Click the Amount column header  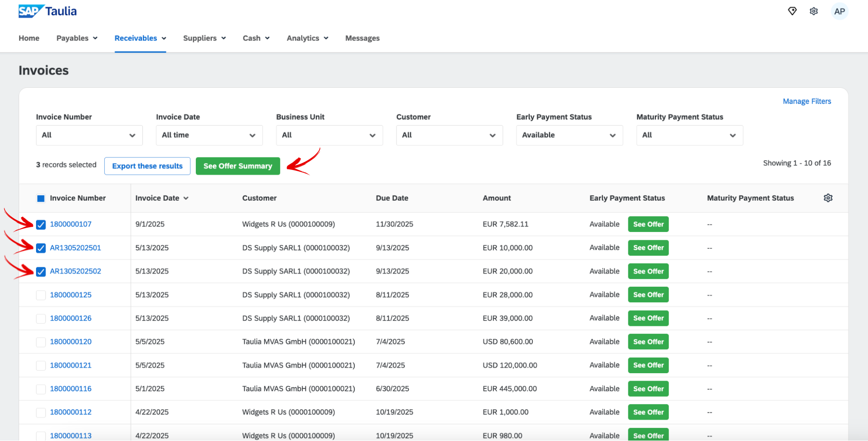click(497, 198)
